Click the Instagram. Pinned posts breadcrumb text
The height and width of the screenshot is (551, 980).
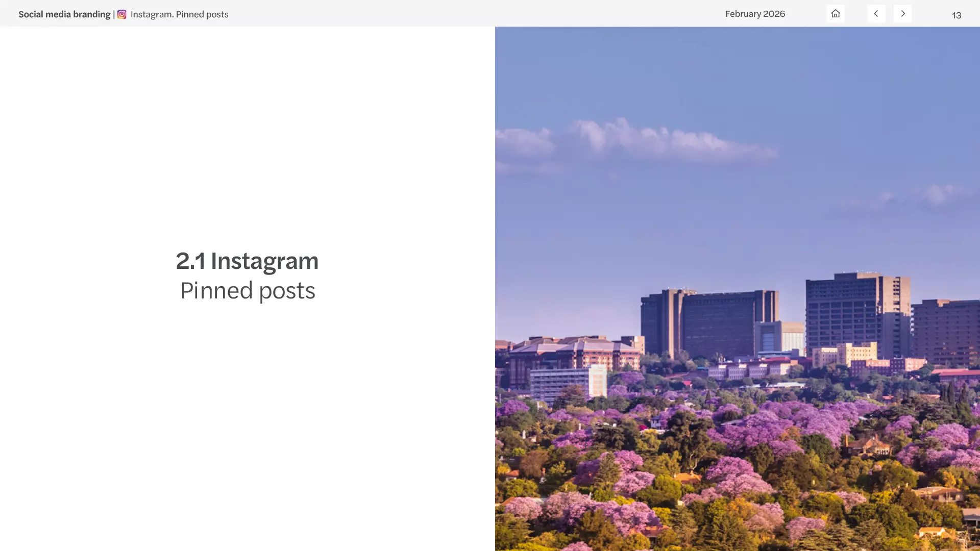click(179, 14)
